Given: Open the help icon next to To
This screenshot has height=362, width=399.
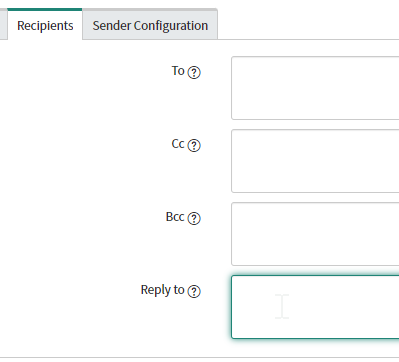Looking at the screenshot, I should [x=194, y=72].
